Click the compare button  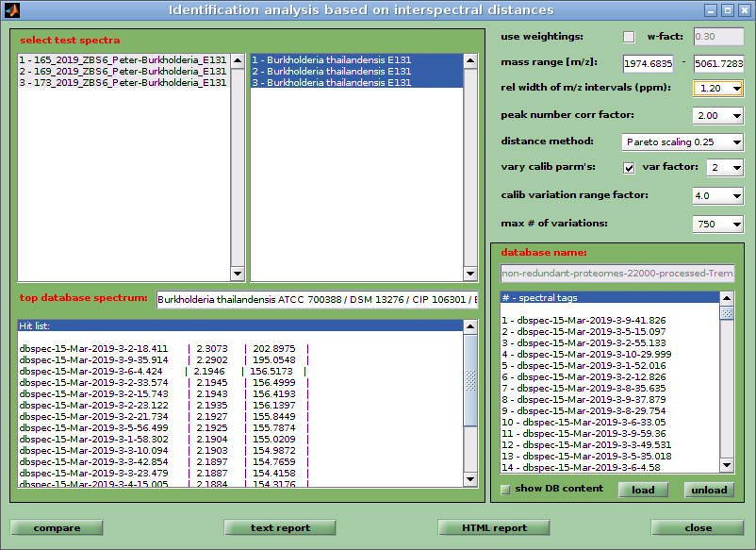[57, 528]
